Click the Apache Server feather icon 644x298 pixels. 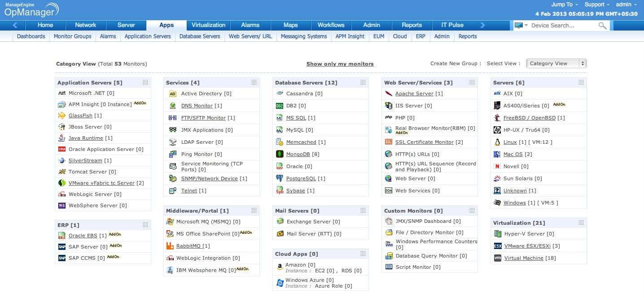[389, 93]
